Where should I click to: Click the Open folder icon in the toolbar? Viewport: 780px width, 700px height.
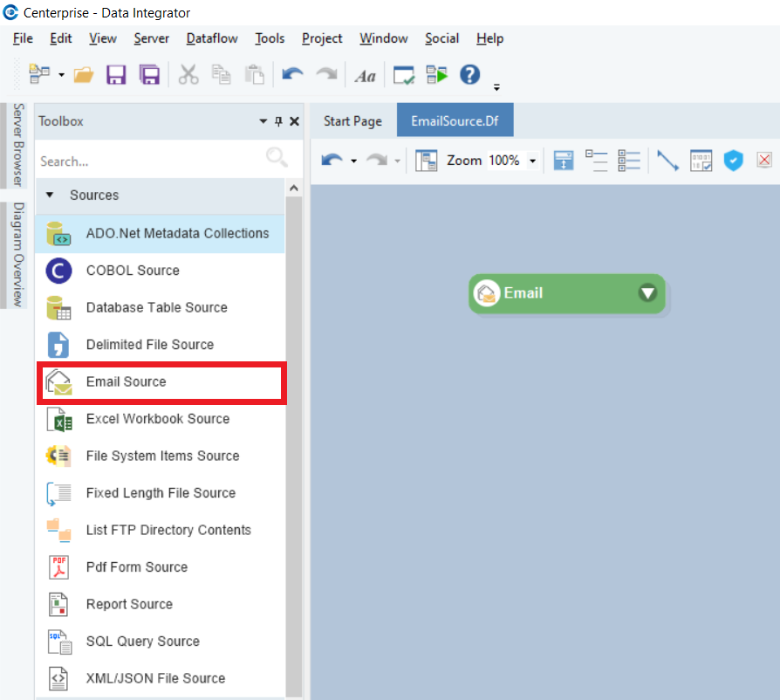84,75
